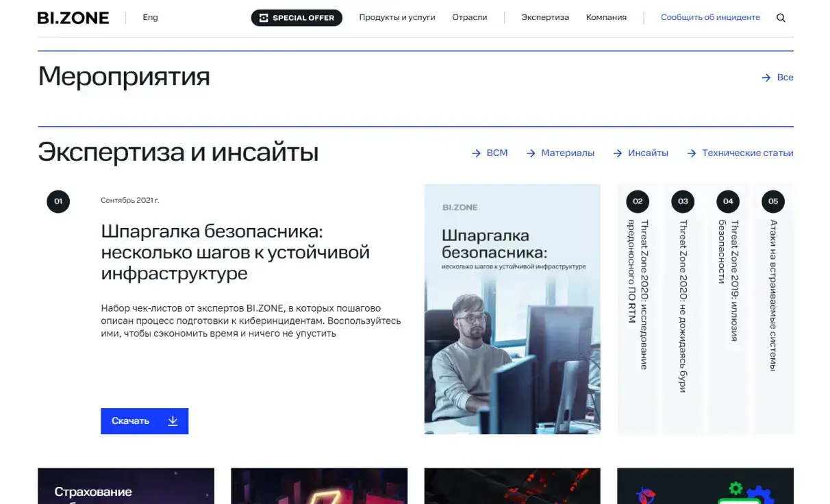This screenshot has height=504, width=830.
Task: Expand slide 04 Threat Zone 2019
Action: (728, 310)
